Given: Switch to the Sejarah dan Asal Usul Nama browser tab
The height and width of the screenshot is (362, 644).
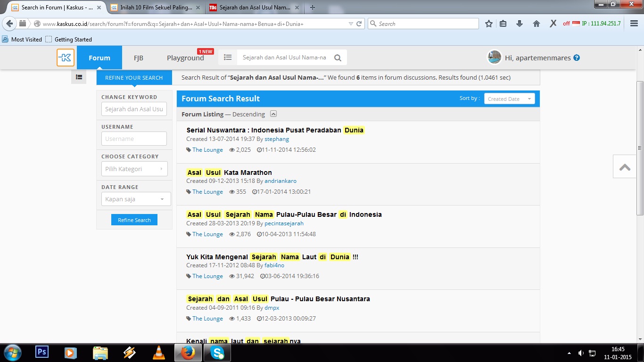Looking at the screenshot, I should pos(255,8).
